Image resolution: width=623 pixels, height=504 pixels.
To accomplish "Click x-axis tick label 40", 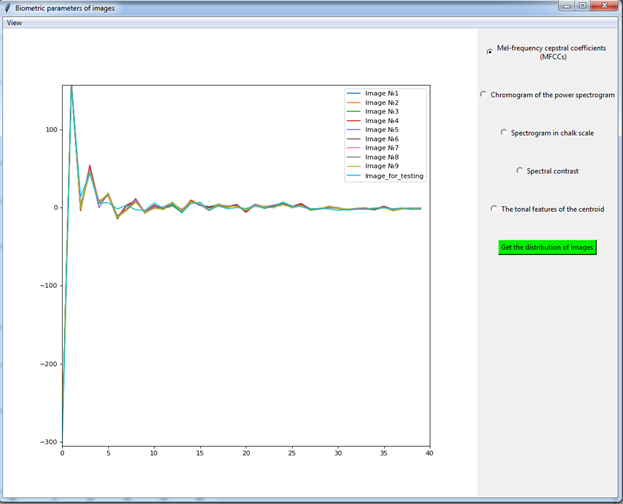I will pos(430,453).
